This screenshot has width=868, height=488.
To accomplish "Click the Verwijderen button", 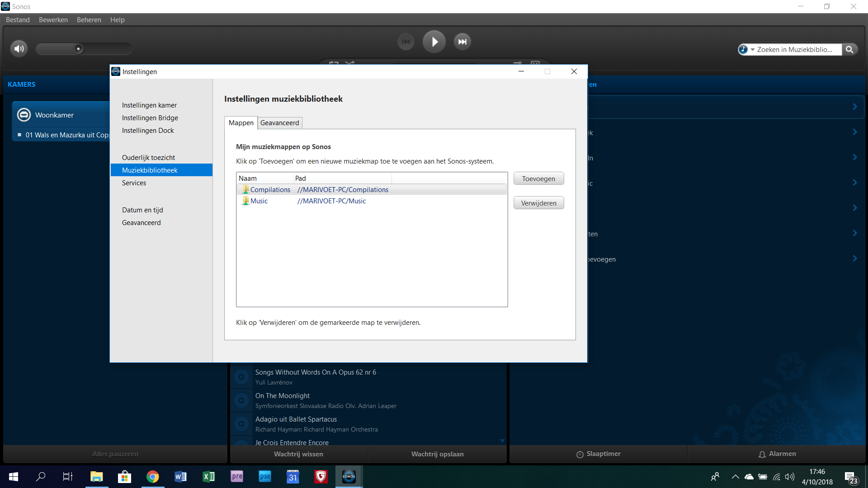I will tap(538, 203).
